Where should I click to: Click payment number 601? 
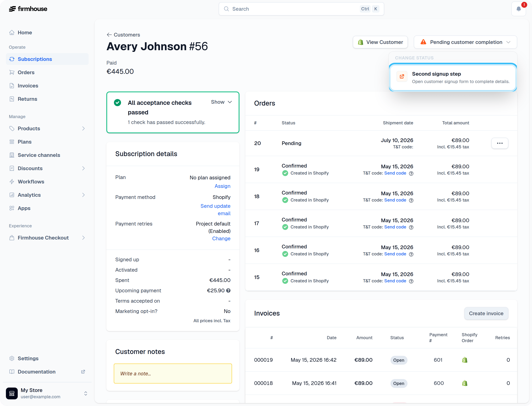click(x=438, y=360)
